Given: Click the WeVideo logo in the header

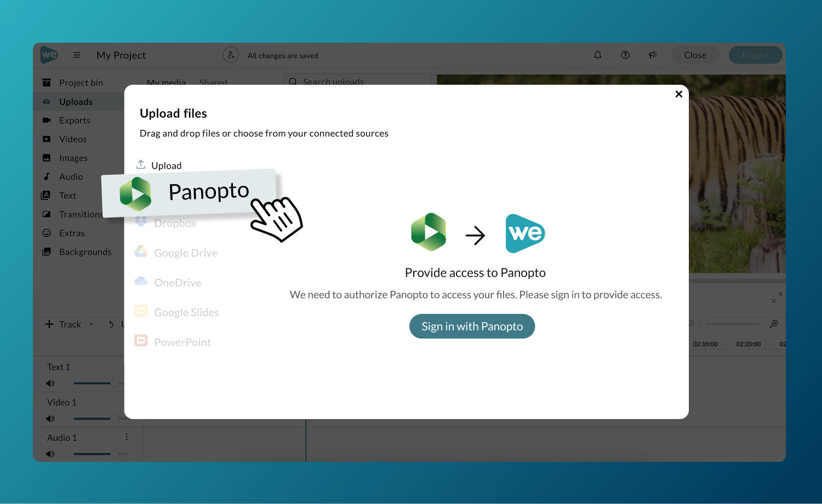Looking at the screenshot, I should (49, 55).
